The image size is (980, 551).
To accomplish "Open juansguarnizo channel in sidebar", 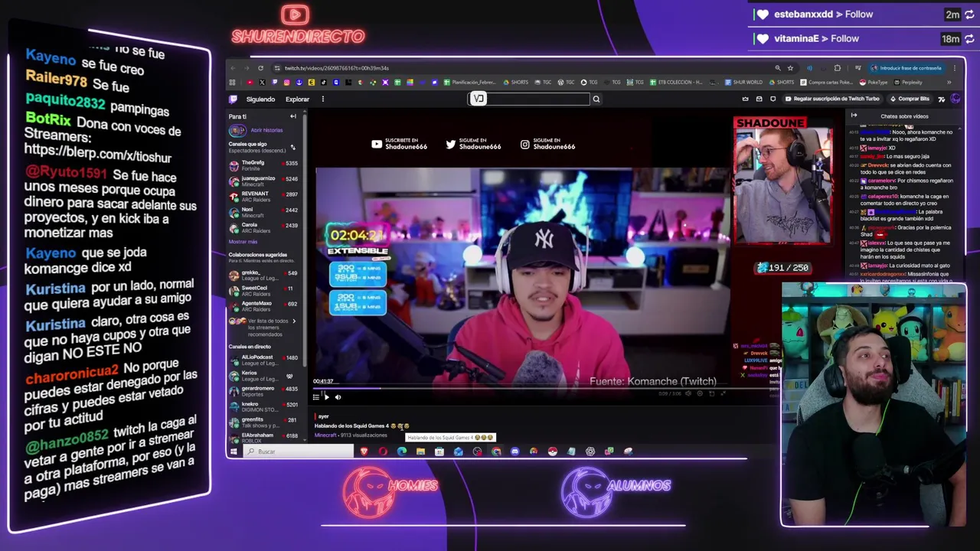I will (x=264, y=180).
